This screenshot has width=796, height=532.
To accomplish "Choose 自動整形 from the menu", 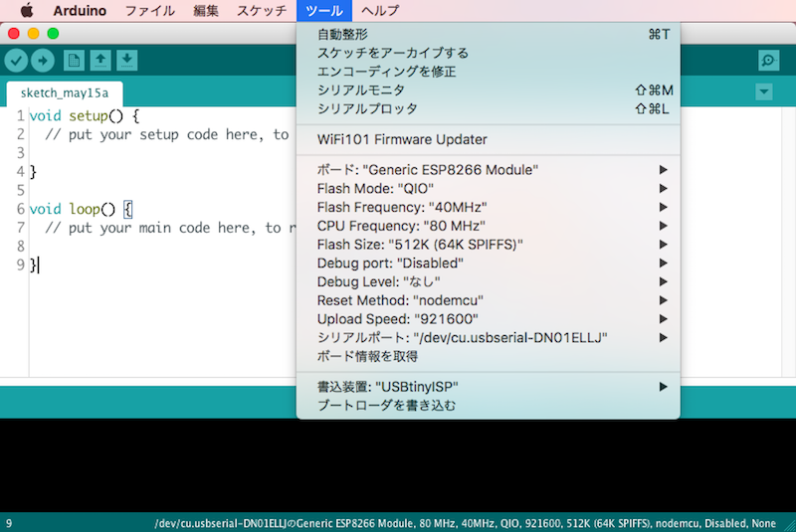I will [488, 34].
